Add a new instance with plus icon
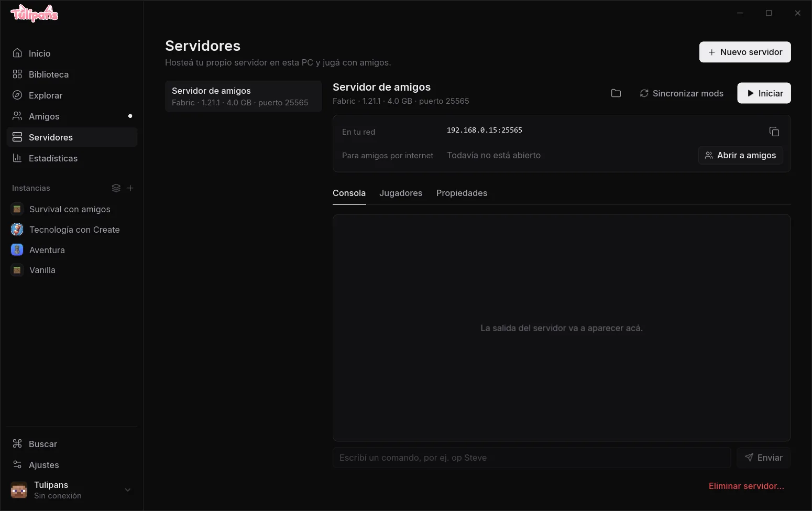This screenshot has width=812, height=511. pyautogui.click(x=130, y=188)
